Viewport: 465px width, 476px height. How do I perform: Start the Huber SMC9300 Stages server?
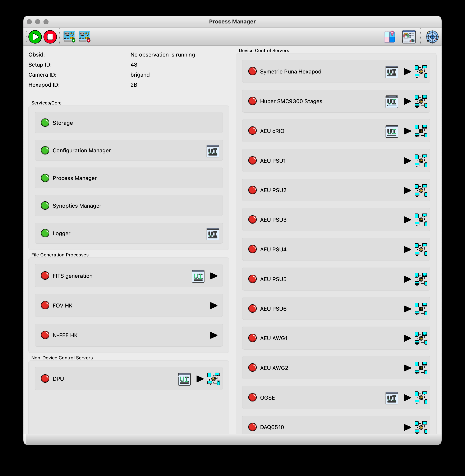pyautogui.click(x=407, y=102)
